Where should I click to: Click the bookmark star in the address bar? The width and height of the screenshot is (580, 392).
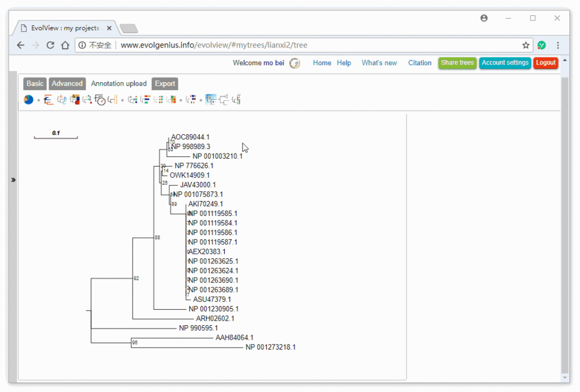526,45
